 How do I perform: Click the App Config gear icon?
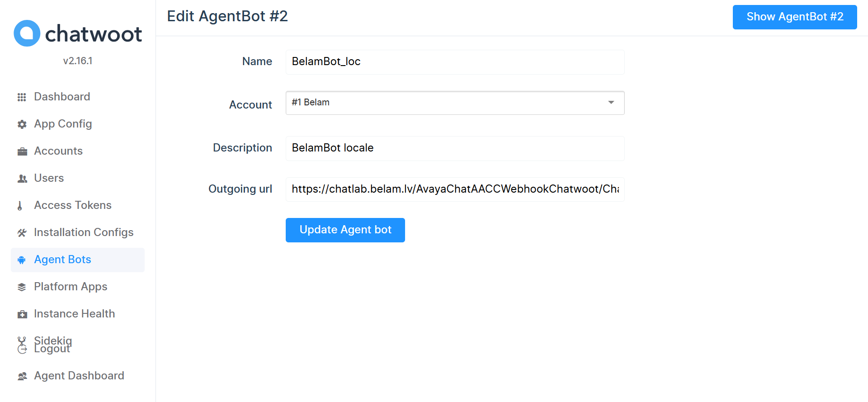[22, 124]
